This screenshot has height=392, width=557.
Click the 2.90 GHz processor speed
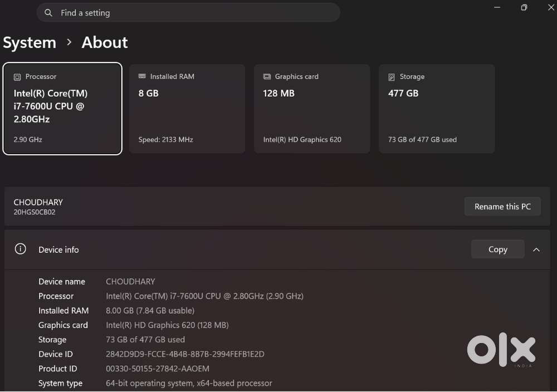28,140
